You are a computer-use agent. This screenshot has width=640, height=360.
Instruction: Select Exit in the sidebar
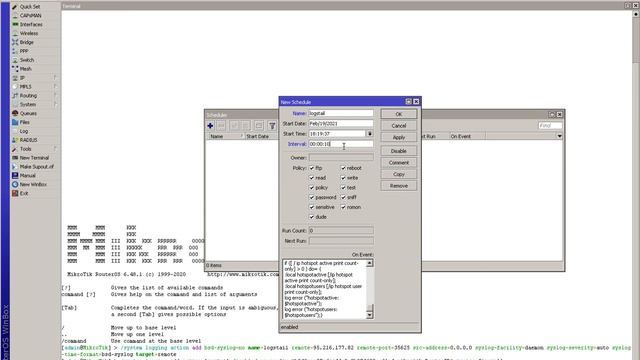tap(24, 193)
